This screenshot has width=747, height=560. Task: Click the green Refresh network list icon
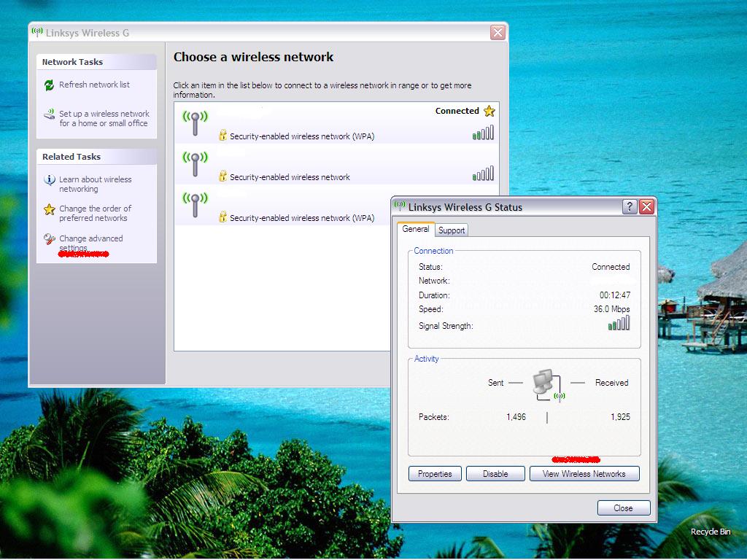(x=49, y=85)
